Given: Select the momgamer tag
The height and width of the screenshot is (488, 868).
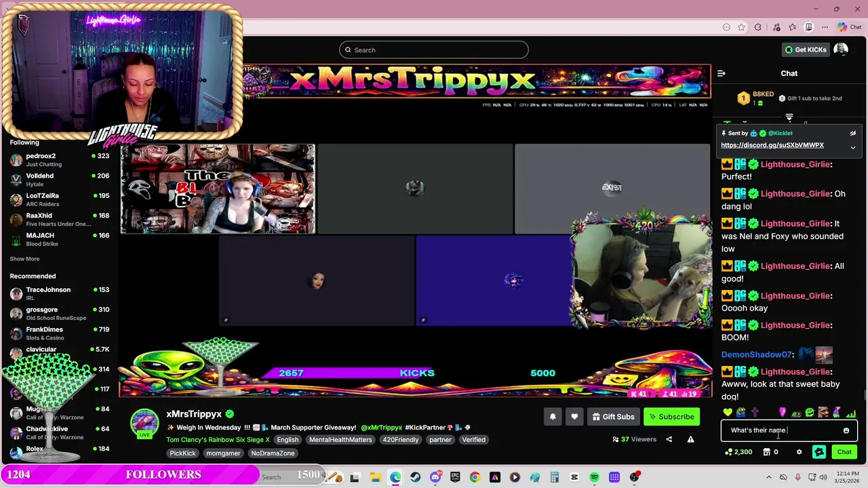Looking at the screenshot, I should [x=223, y=453].
